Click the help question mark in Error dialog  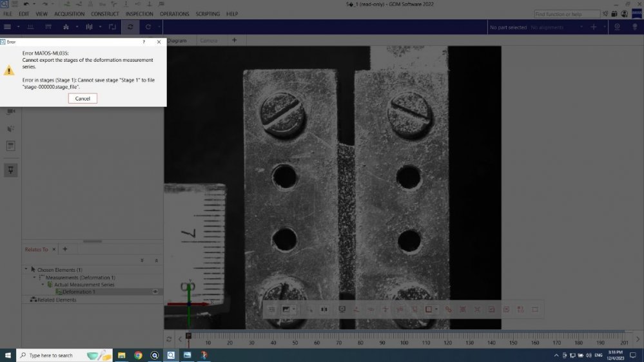click(x=143, y=41)
